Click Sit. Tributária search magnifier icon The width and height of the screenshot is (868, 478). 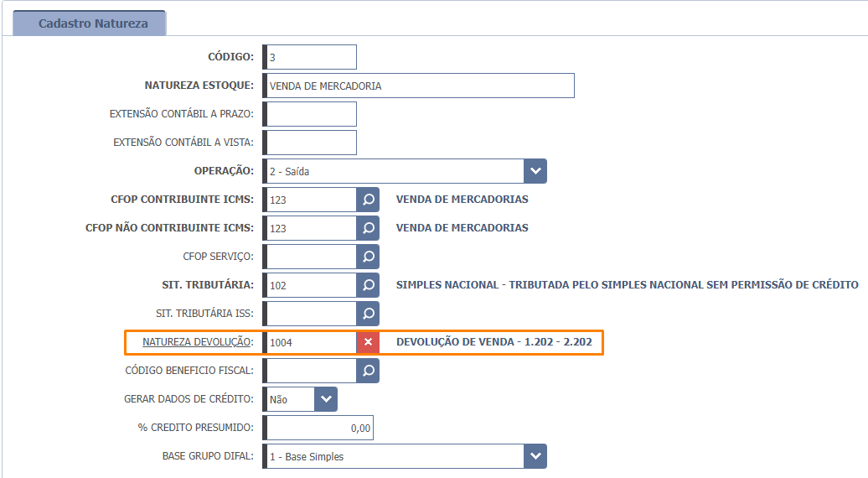368,285
